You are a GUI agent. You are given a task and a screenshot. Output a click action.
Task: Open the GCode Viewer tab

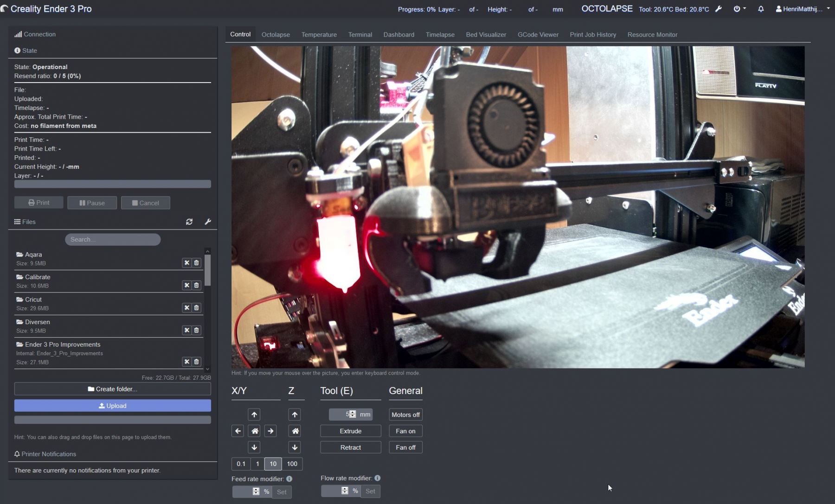[x=538, y=35]
